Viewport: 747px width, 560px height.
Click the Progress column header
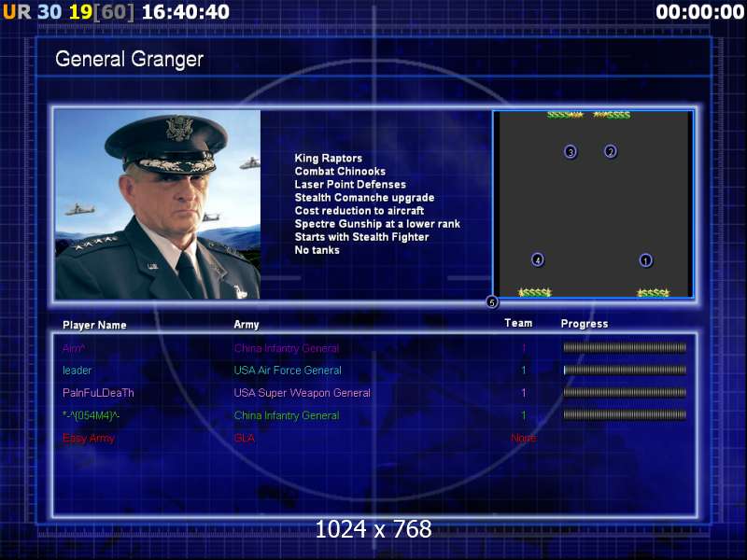[x=584, y=324]
